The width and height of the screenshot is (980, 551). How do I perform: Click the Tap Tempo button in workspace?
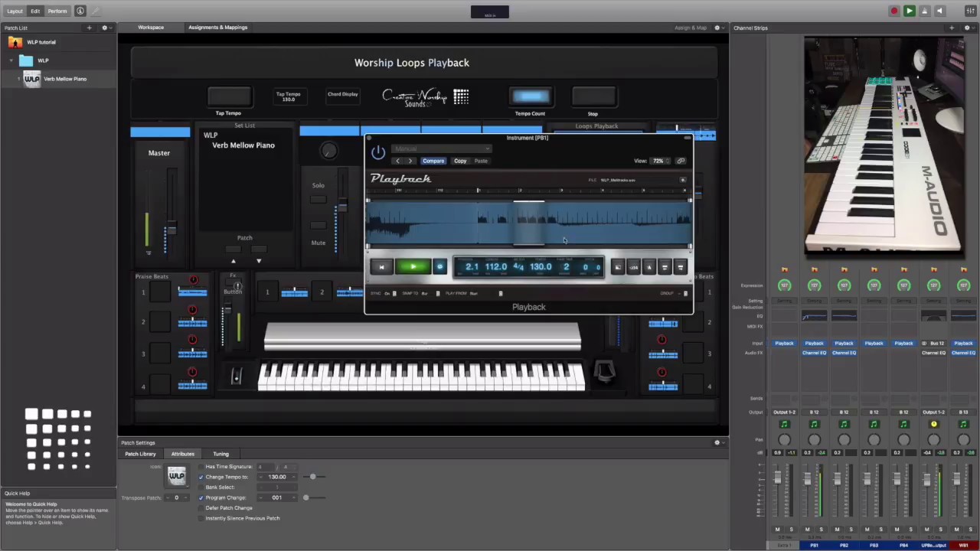tap(229, 96)
